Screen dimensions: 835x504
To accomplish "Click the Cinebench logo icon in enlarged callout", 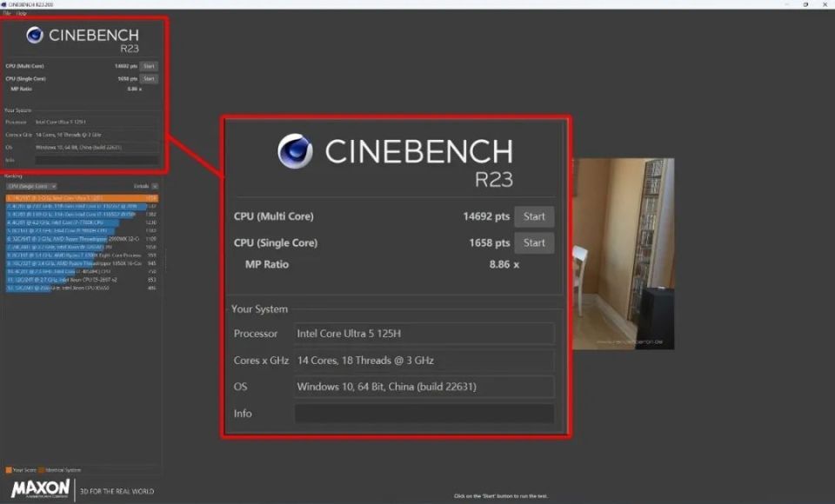I will point(295,151).
